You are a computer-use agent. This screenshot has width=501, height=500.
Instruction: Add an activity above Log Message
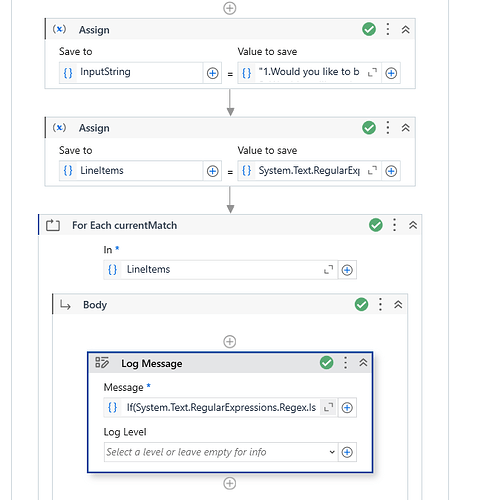(x=229, y=341)
